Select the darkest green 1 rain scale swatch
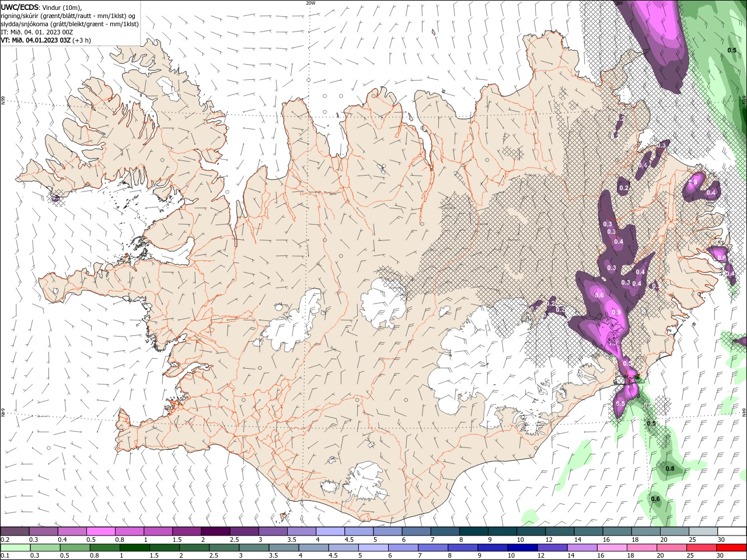 [135, 548]
